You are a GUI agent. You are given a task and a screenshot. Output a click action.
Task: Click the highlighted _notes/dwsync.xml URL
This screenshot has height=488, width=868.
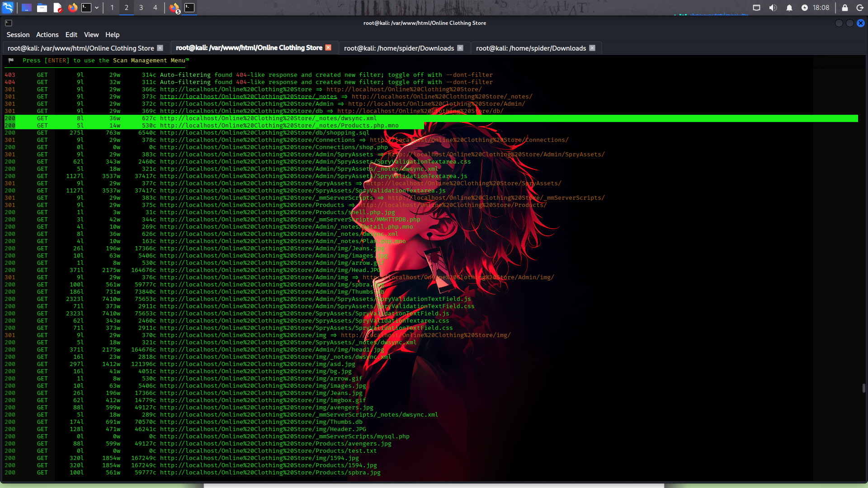pos(268,118)
